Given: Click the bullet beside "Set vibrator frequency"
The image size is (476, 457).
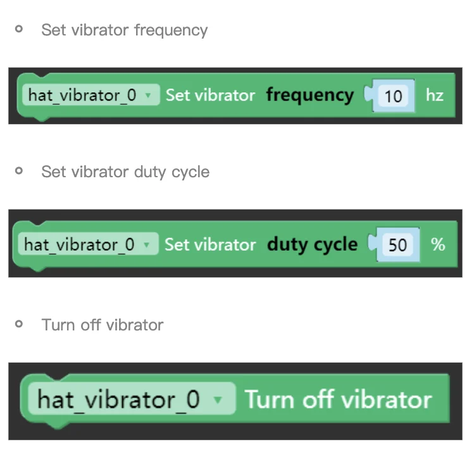Looking at the screenshot, I should pyautogui.click(x=19, y=29).
